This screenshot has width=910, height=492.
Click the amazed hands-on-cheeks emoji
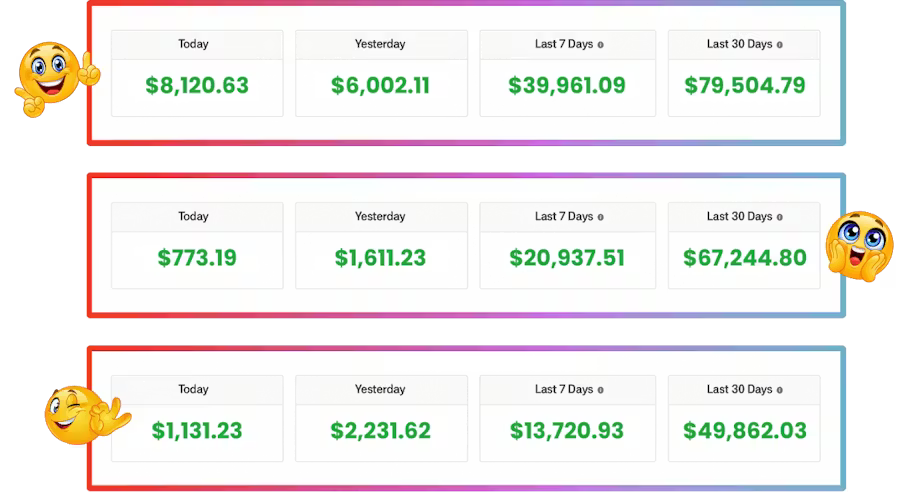click(x=860, y=244)
